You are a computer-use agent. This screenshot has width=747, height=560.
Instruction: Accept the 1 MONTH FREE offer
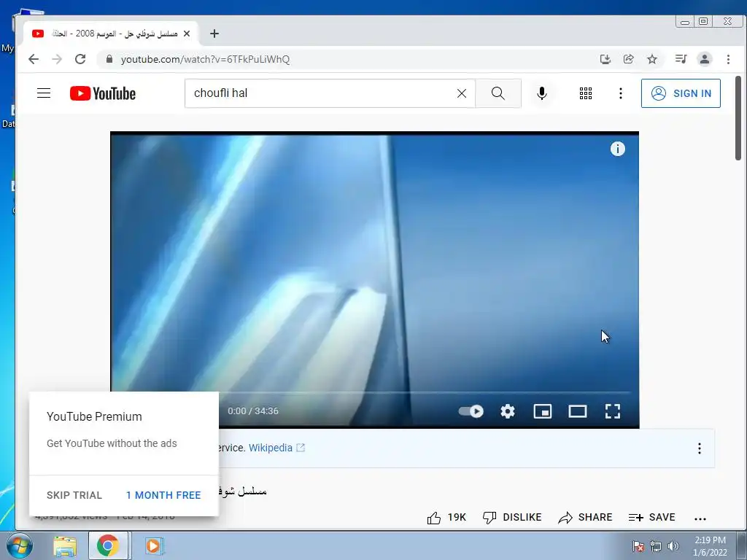pyautogui.click(x=163, y=495)
